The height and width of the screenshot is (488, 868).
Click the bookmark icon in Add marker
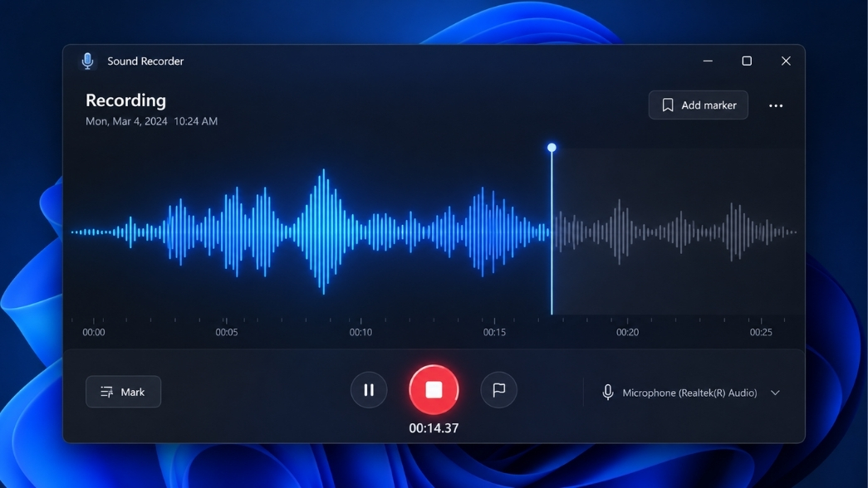pos(668,105)
